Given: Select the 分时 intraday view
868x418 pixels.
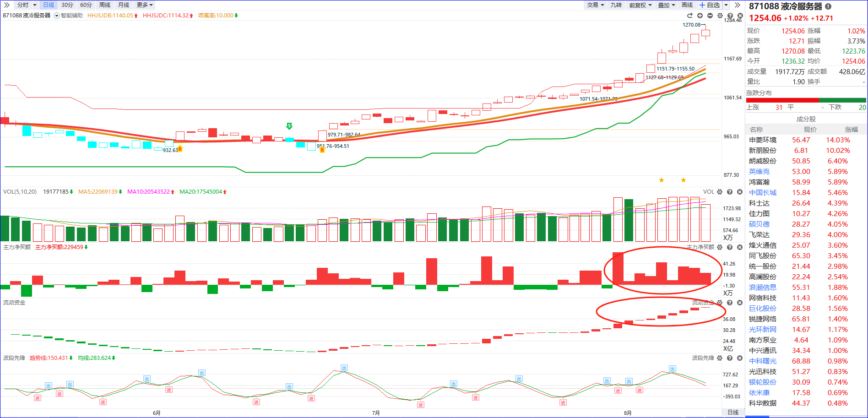Looking at the screenshot, I should (22, 5).
